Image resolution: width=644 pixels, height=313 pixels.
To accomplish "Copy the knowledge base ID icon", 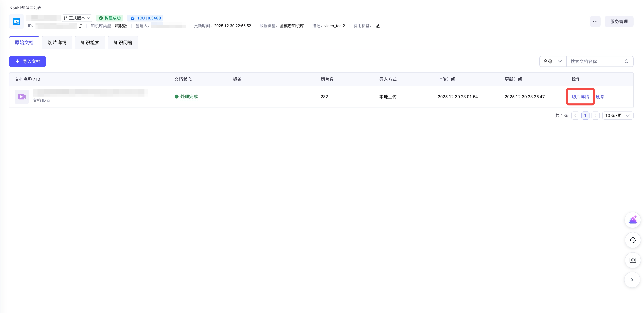I will (x=80, y=26).
